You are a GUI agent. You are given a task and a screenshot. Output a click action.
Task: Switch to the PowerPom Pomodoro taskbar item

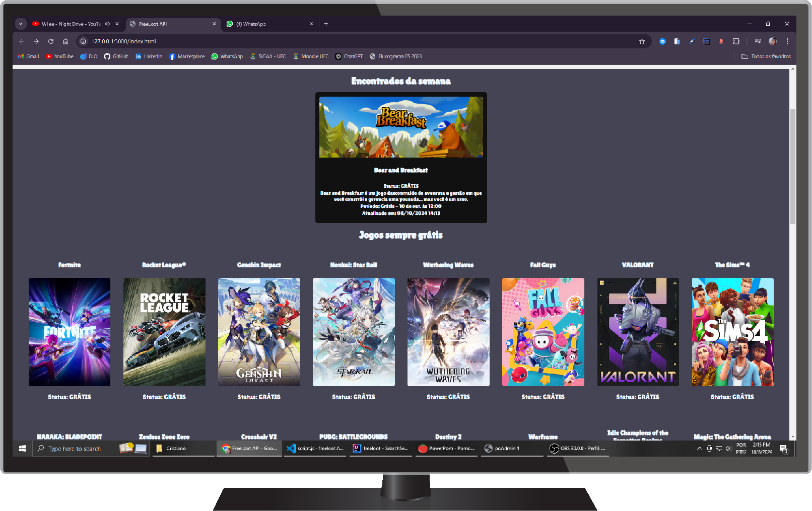[446, 449]
